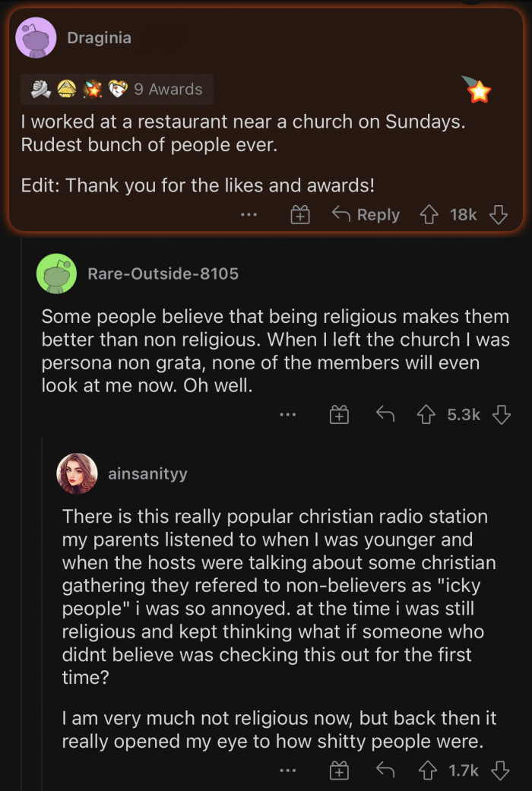Open more options for ainsanityy's comment
This screenshot has height=791, width=532.
[287, 770]
